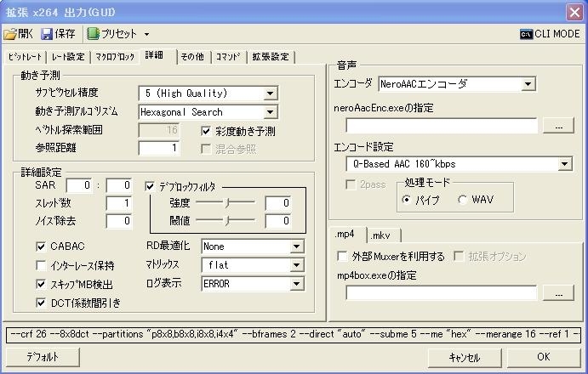
Task: Switch to the .mp4 tab
Action: [346, 235]
